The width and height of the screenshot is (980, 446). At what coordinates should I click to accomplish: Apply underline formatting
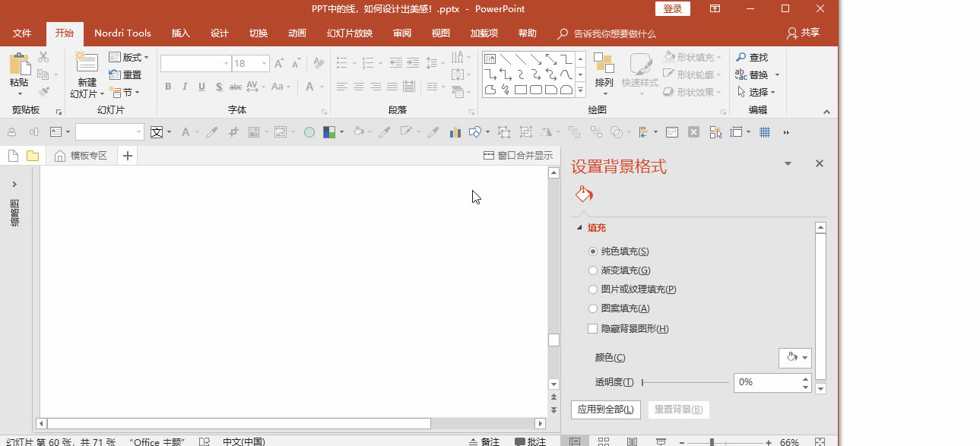(x=201, y=87)
